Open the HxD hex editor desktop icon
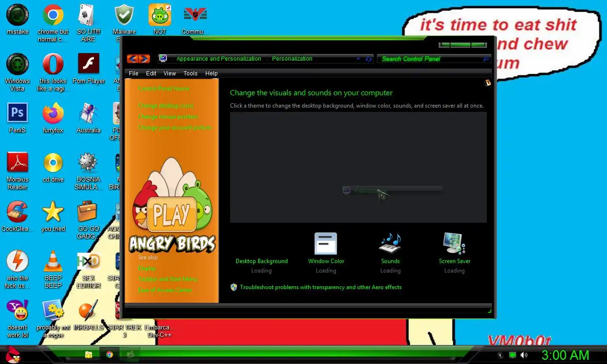607x364 pixels. click(88, 261)
